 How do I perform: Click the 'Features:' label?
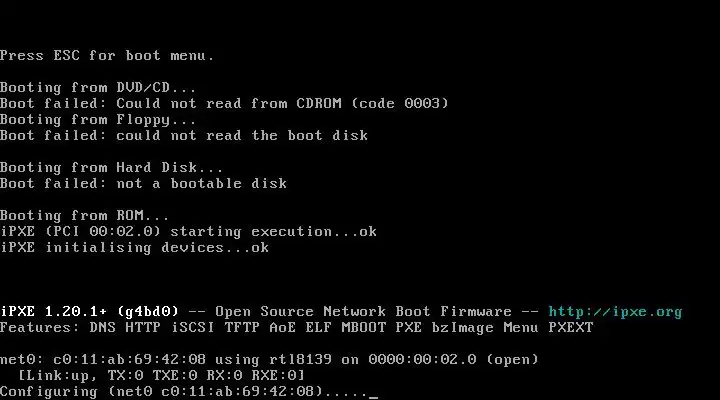pyautogui.click(x=40, y=327)
